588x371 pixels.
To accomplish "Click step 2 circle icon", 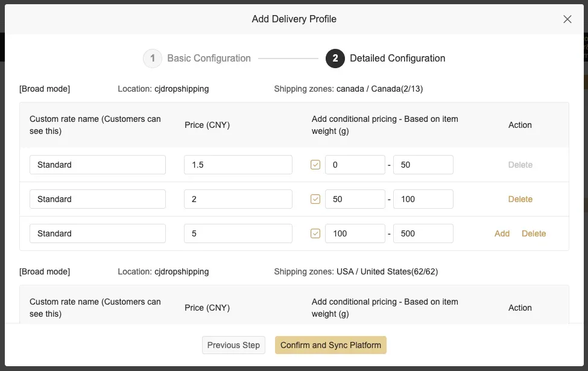I will 335,59.
